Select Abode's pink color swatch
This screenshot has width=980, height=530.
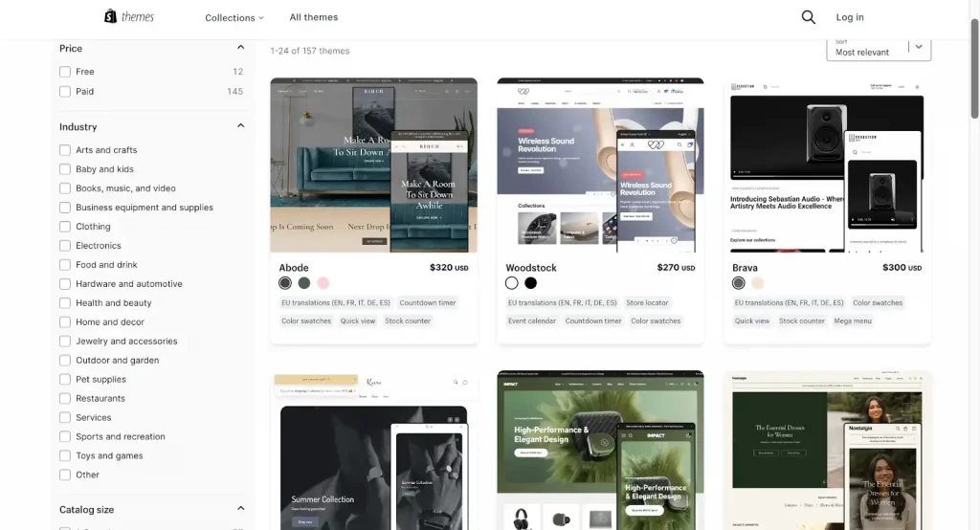click(323, 283)
